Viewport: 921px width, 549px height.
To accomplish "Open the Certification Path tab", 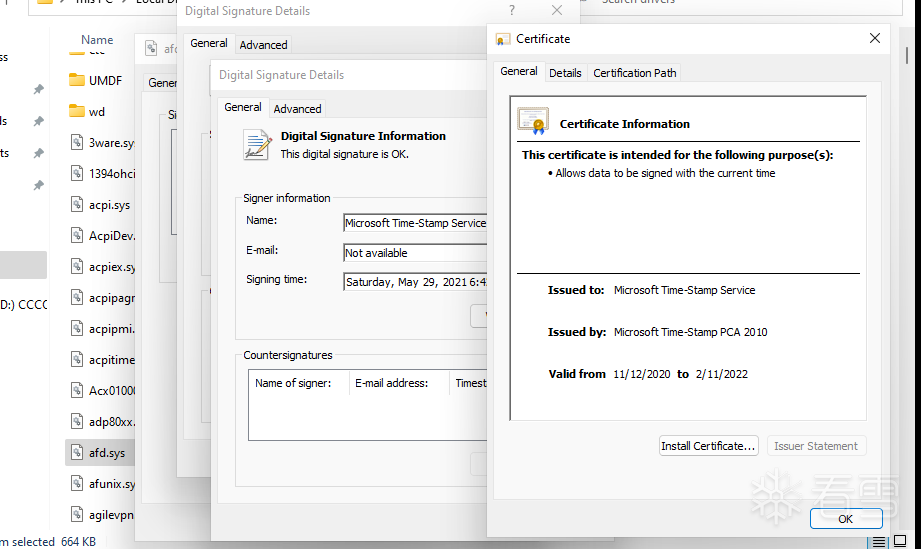I will [635, 73].
